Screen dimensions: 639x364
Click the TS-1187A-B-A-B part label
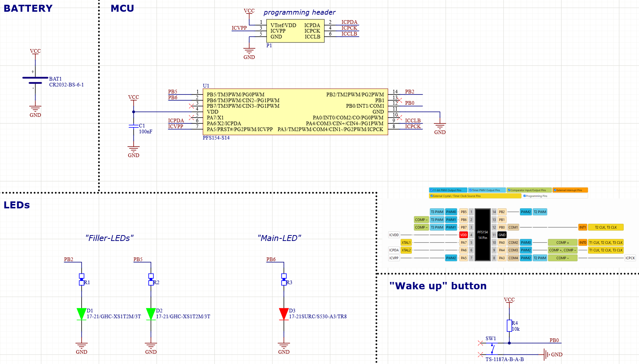[x=505, y=359]
